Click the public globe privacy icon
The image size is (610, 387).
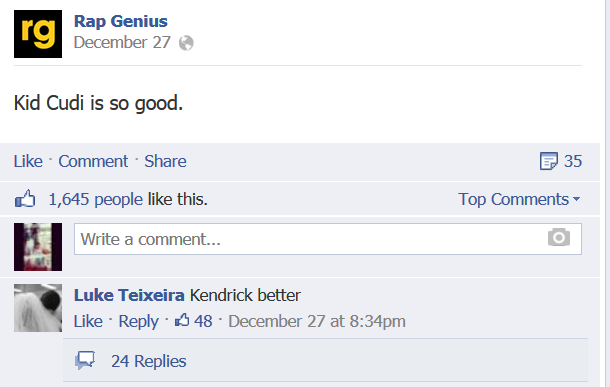click(186, 43)
